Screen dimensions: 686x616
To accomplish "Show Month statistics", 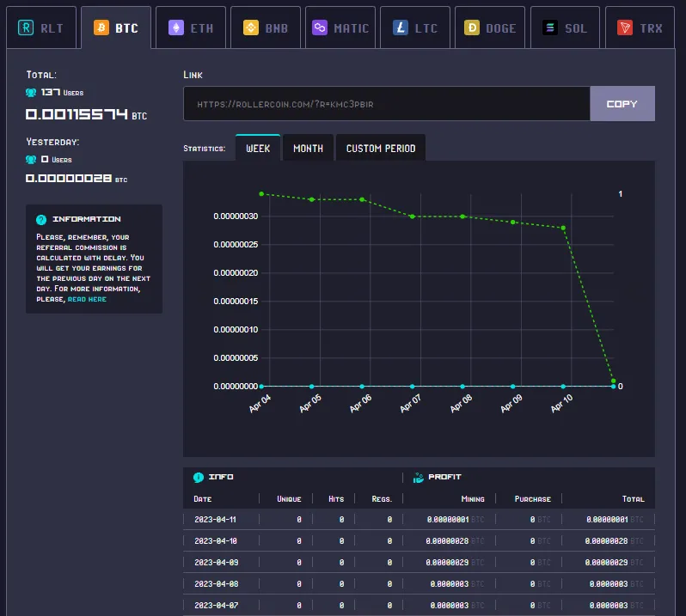I will [308, 148].
